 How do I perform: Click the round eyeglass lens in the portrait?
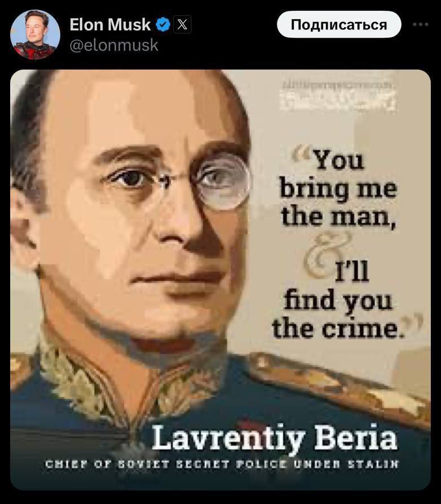222,182
